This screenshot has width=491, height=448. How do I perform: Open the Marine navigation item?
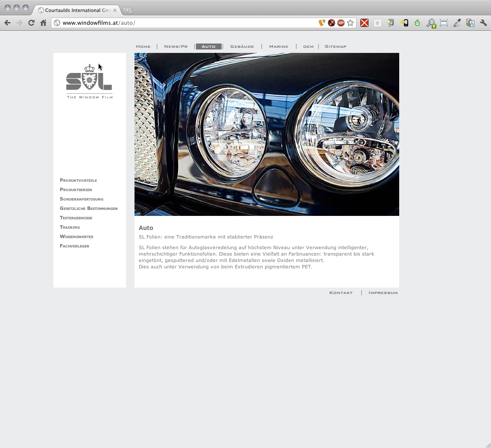click(x=279, y=47)
